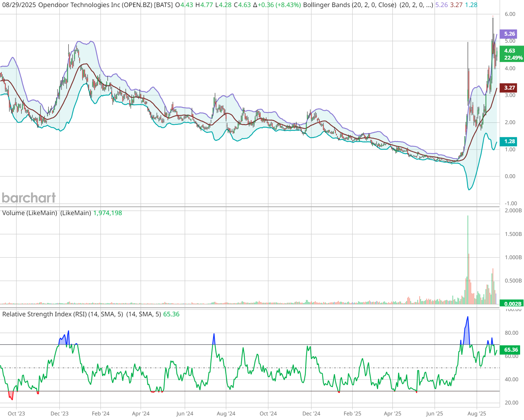The width and height of the screenshot is (524, 420).
Task: Click the 20.00 RSI axis label
Action: (511, 403)
